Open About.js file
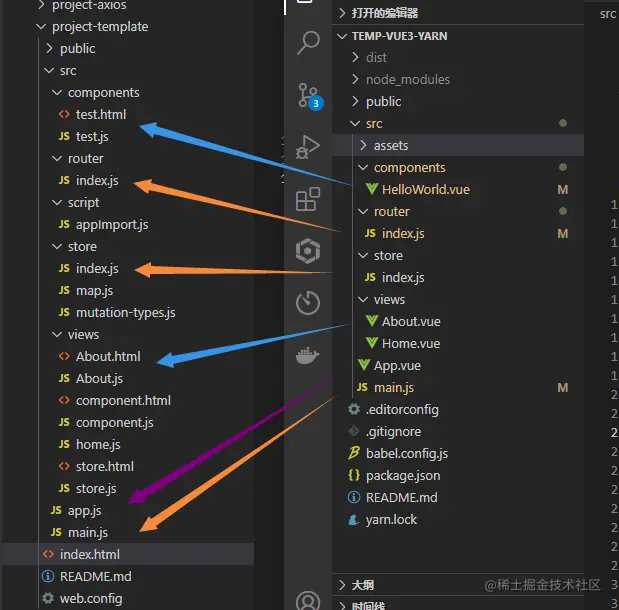Image resolution: width=619 pixels, height=610 pixels. click(99, 379)
